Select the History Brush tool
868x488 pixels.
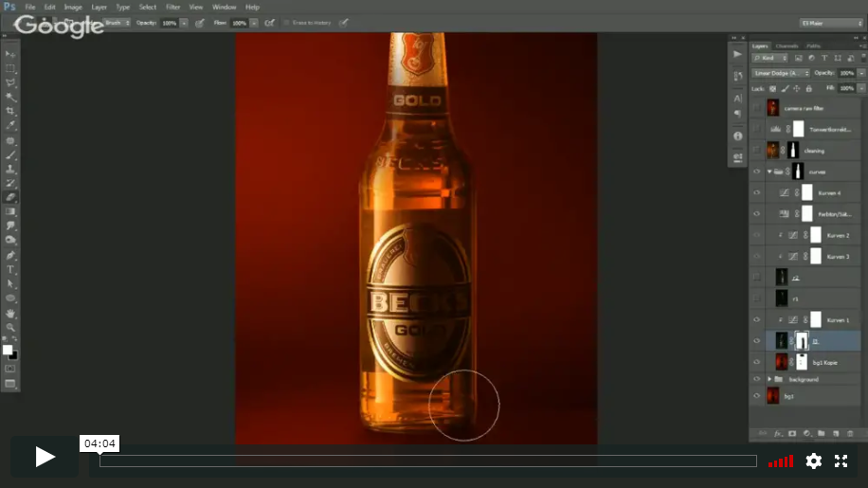pyautogui.click(x=10, y=183)
